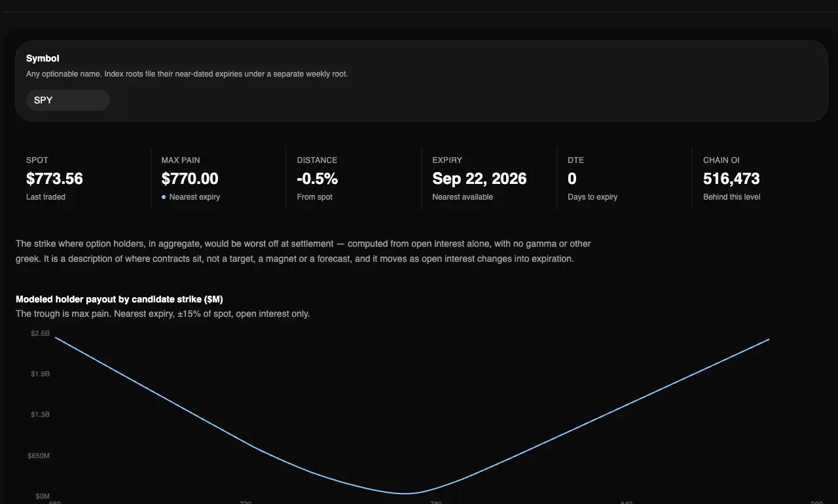Click the $650M y-axis label
Screen dimensions: 838x504
click(39, 455)
